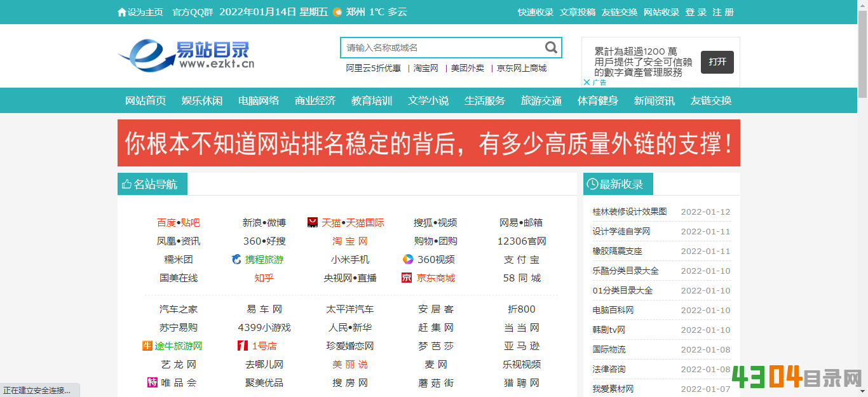
Task: Open the 美丽说 link
Action: pyautogui.click(x=350, y=364)
